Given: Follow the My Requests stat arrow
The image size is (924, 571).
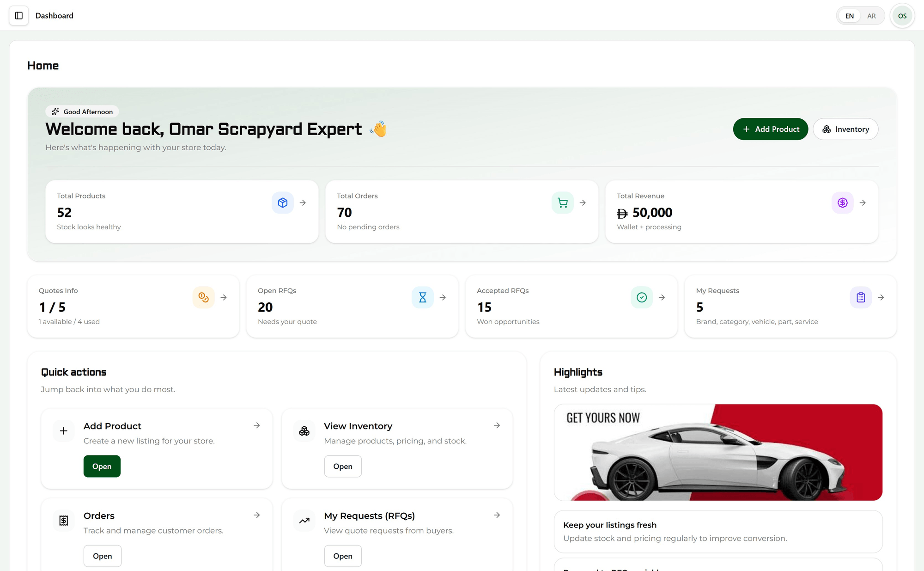Looking at the screenshot, I should [881, 297].
